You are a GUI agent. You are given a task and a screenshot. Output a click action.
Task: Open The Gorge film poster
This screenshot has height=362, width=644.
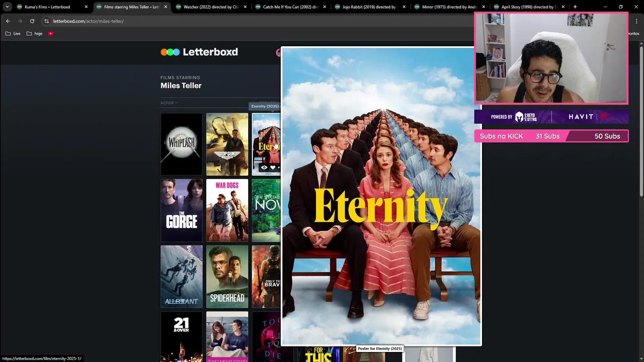pos(181,210)
